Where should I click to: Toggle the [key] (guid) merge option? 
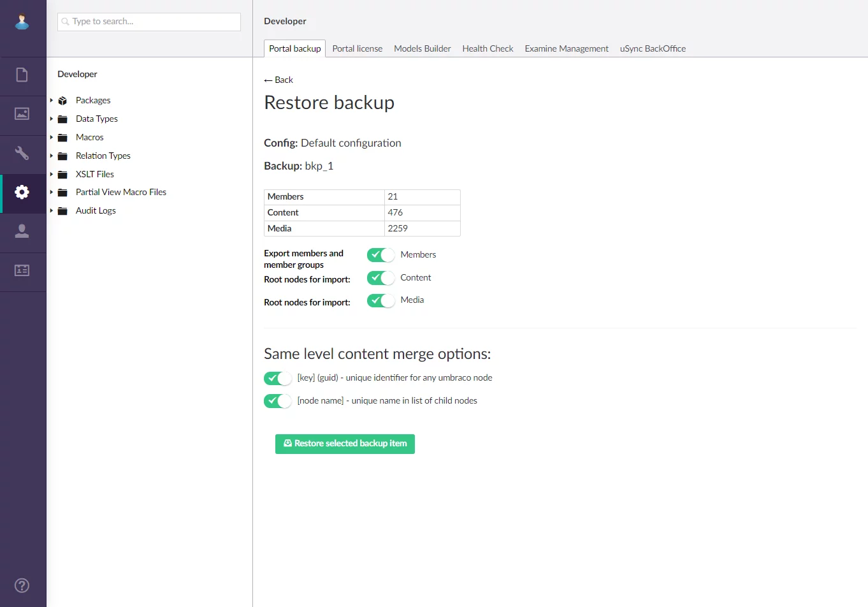277,378
